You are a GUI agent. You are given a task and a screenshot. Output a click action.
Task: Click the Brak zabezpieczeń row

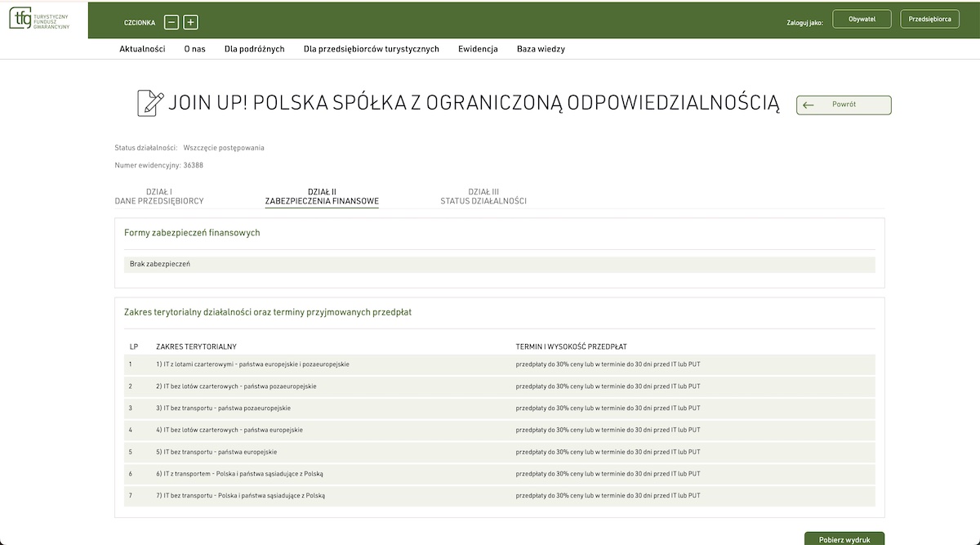point(499,265)
